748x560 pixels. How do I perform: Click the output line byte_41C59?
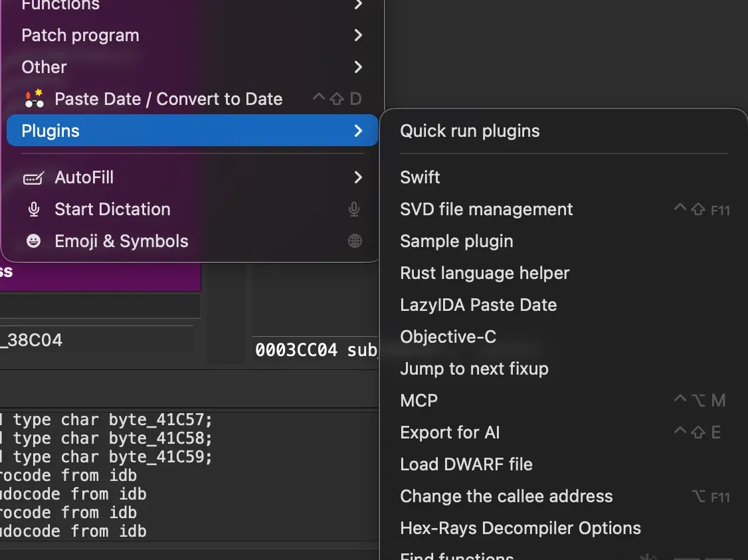(x=106, y=457)
